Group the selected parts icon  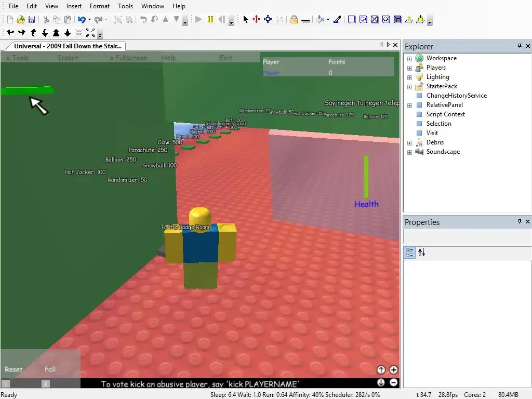(x=118, y=20)
